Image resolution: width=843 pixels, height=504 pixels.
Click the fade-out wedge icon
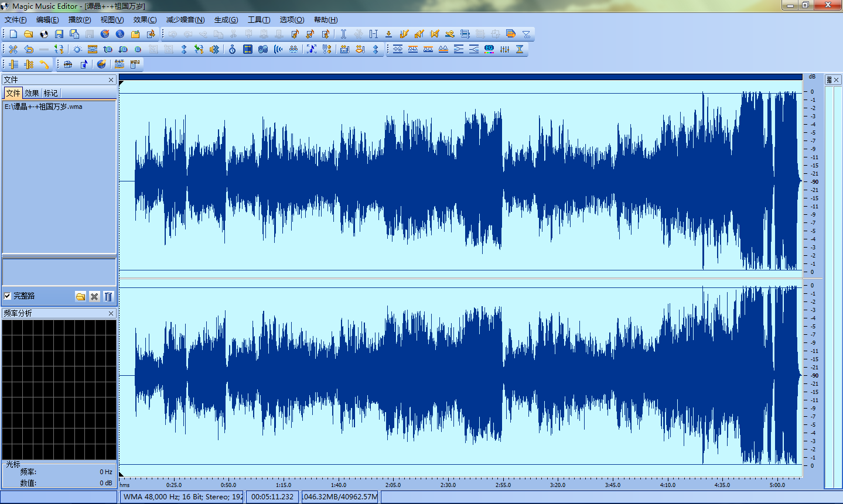point(459,49)
